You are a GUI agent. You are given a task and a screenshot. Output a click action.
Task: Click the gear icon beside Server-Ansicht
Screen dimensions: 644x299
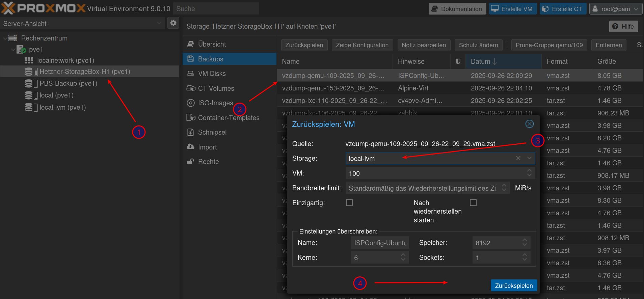pyautogui.click(x=173, y=23)
